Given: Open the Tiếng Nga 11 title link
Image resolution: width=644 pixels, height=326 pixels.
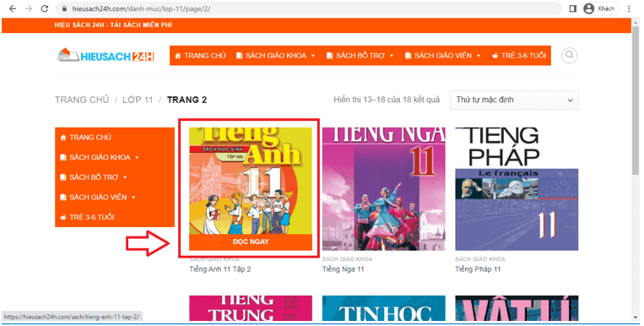Looking at the screenshot, I should pos(343,269).
